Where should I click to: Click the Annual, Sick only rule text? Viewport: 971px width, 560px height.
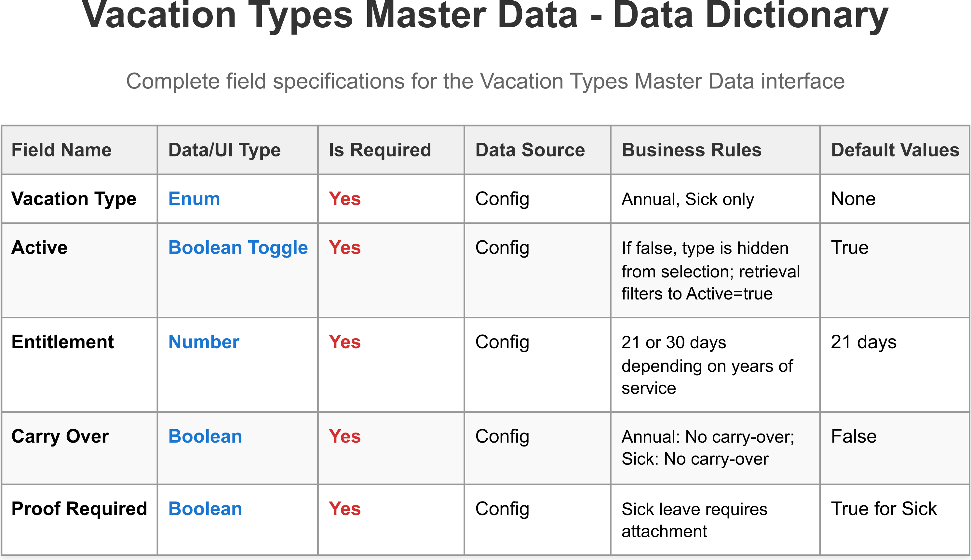tap(687, 199)
